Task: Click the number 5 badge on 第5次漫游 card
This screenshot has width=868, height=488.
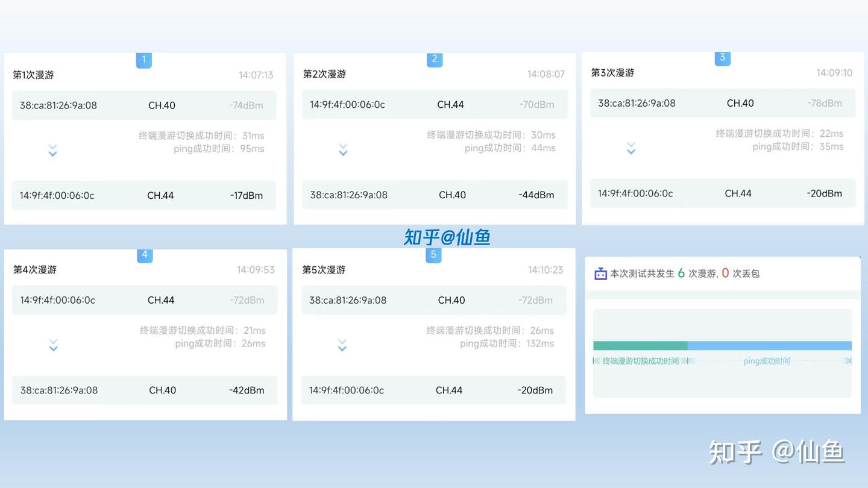Action: [x=433, y=254]
